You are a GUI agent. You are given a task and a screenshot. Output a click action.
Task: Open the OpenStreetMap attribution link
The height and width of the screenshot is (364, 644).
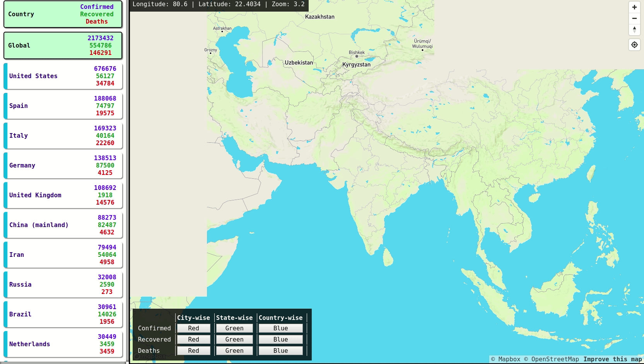[552, 359]
